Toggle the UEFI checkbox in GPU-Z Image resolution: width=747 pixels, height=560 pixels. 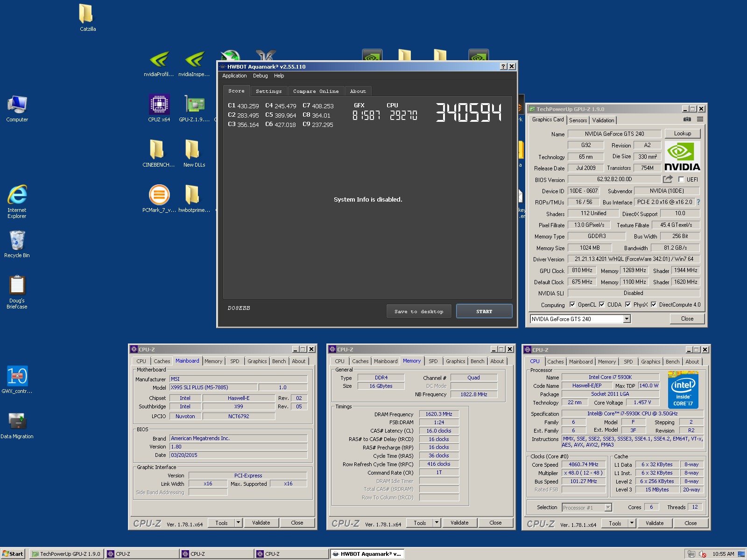click(681, 179)
